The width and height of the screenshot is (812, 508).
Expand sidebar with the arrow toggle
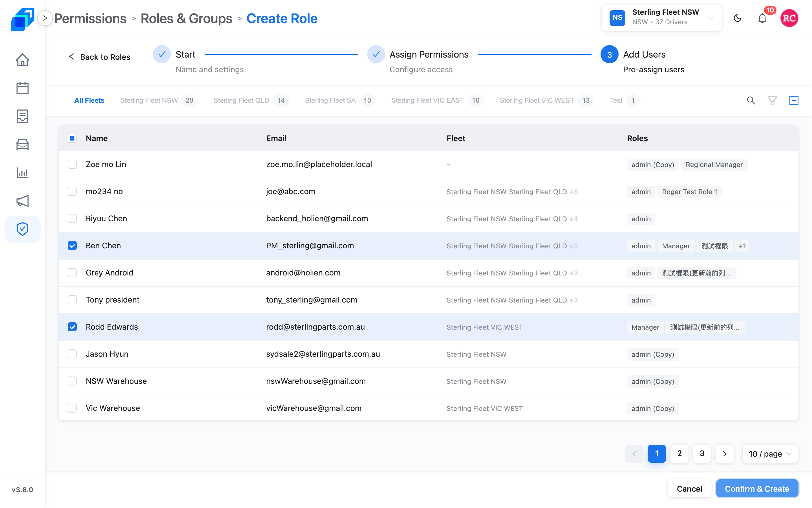click(45, 18)
